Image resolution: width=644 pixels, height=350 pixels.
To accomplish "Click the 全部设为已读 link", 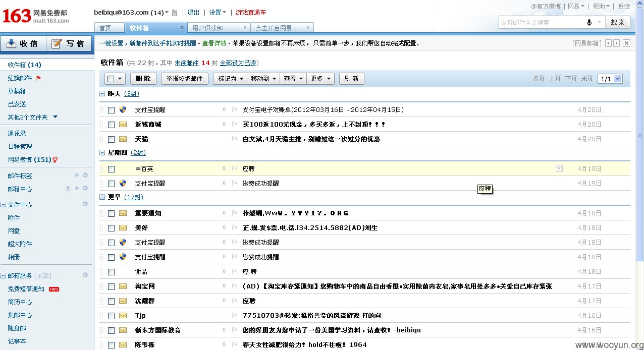I will pos(238,63).
